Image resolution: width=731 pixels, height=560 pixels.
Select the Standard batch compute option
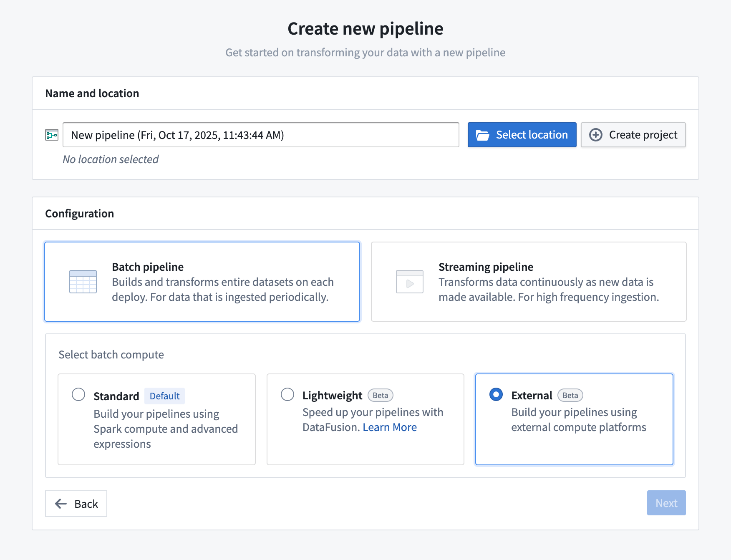[78, 394]
